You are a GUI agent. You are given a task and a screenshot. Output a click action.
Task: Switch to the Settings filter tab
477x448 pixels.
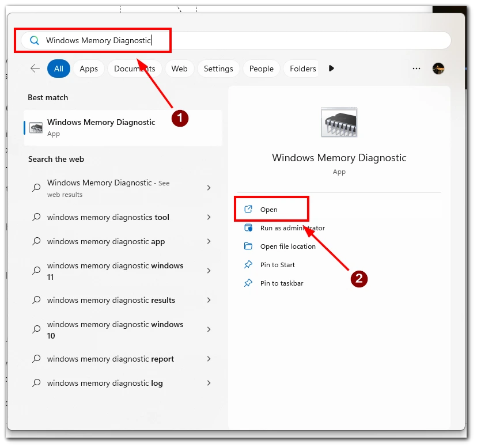point(218,69)
